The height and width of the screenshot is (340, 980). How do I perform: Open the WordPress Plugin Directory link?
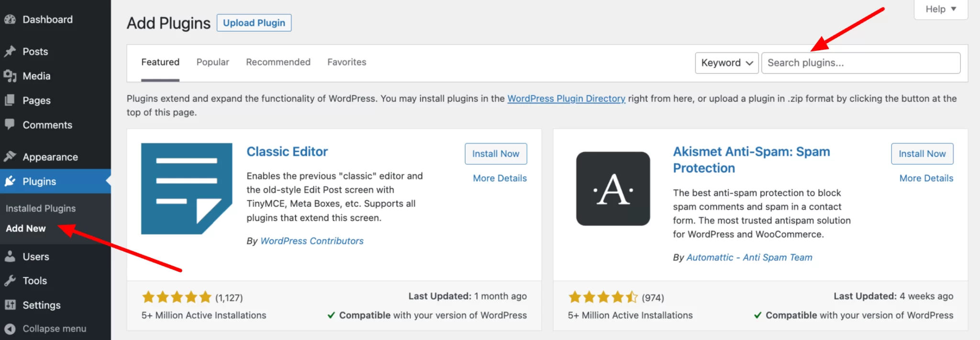(x=566, y=99)
